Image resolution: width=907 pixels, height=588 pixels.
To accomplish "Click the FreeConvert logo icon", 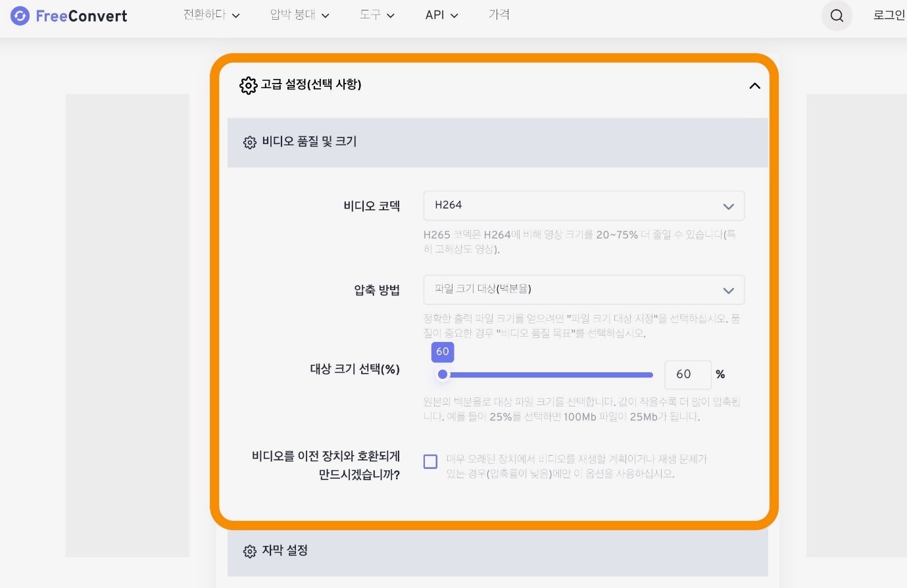I will pos(20,16).
